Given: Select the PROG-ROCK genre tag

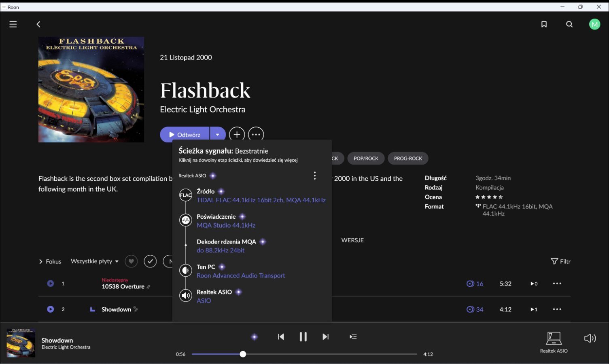Looking at the screenshot, I should [x=408, y=158].
